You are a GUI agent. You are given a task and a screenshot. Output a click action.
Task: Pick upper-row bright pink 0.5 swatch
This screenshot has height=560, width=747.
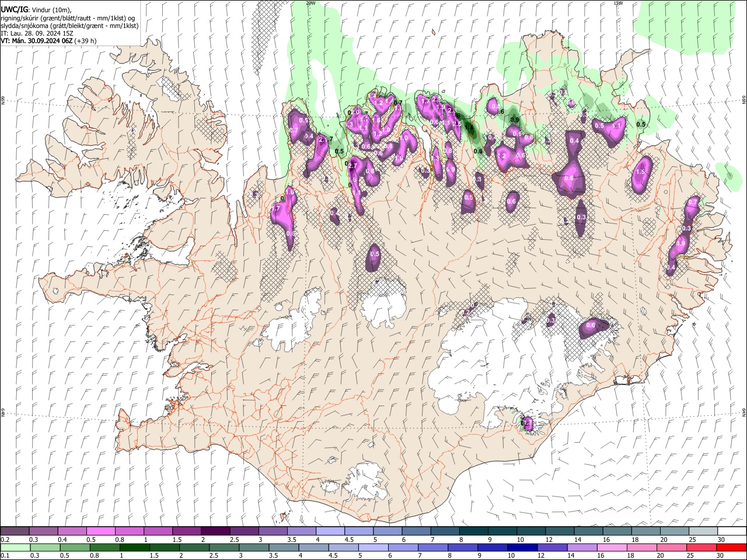click(101, 531)
